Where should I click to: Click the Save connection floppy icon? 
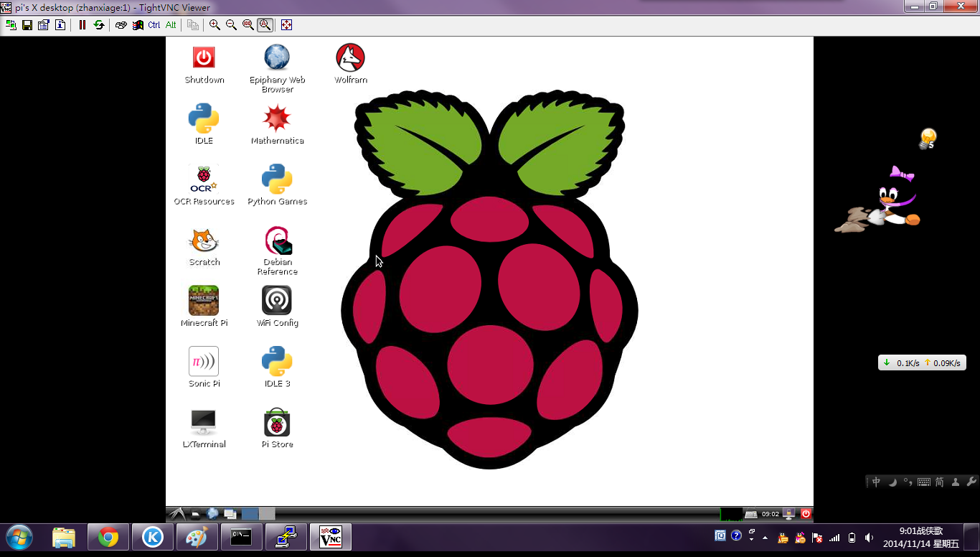tap(27, 25)
